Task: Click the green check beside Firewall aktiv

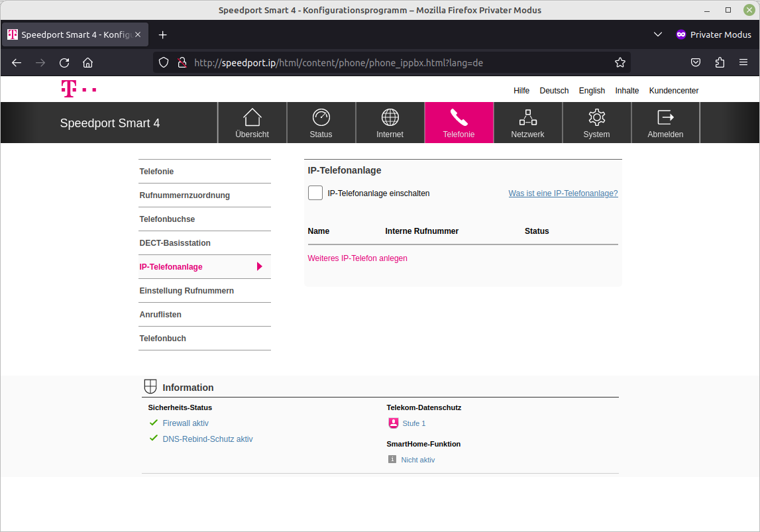Action: pyautogui.click(x=154, y=423)
